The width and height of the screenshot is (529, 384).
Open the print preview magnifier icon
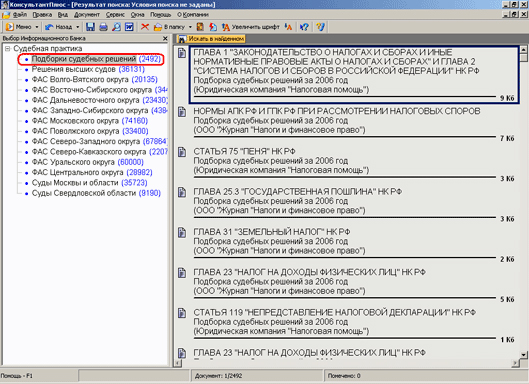coord(116,27)
